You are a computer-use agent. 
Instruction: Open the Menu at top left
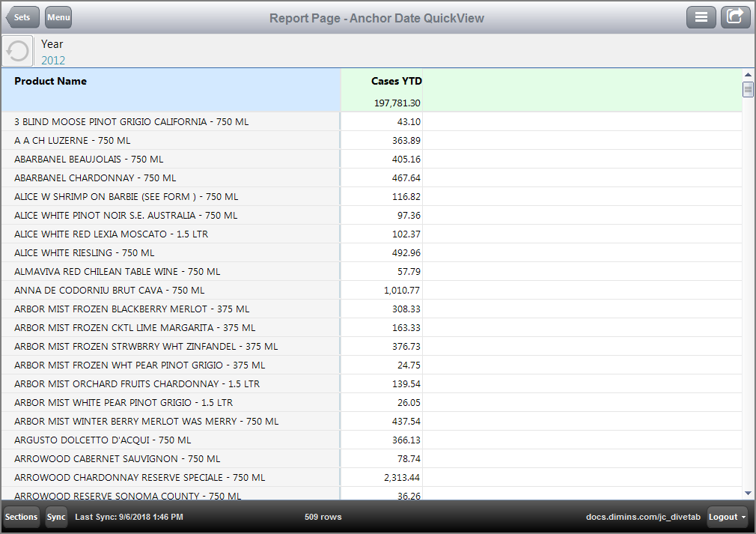click(58, 16)
